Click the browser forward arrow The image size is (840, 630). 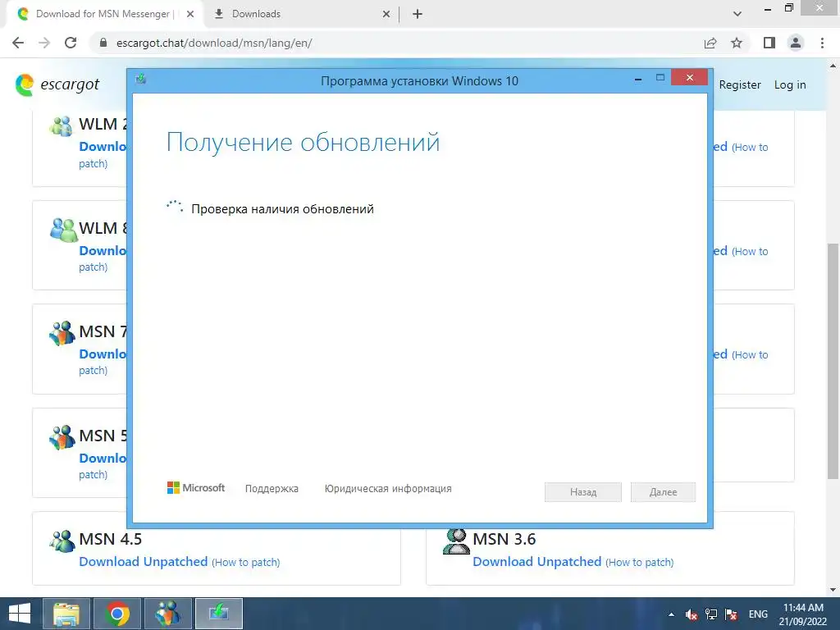coord(44,43)
